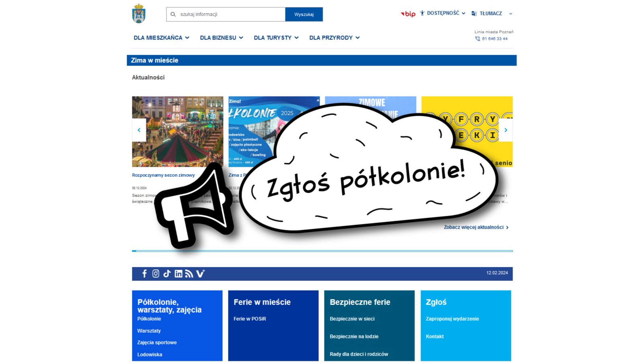Open the Facebook icon in social bar

[144, 274]
